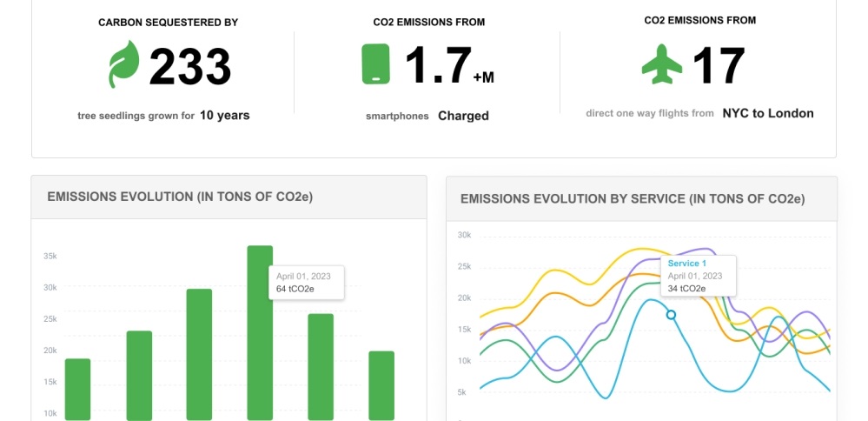Click the green leaf icon
This screenshot has width=868, height=421.
pyautogui.click(x=123, y=66)
